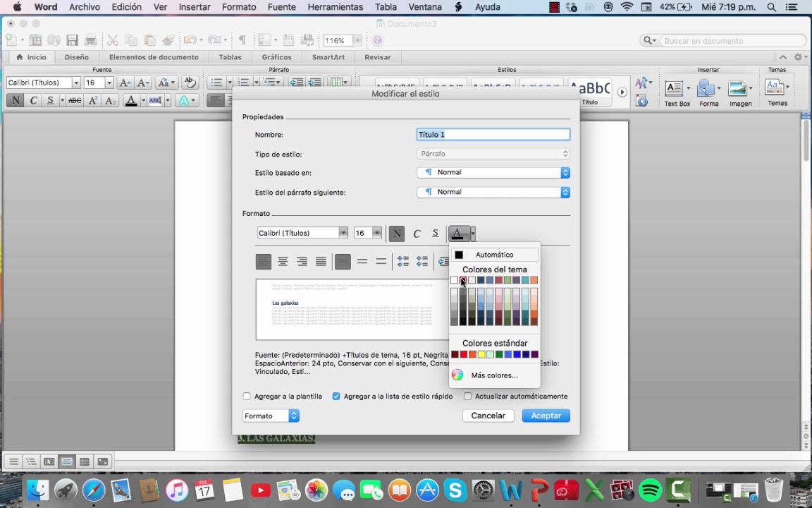This screenshot has height=508, width=812.
Task: Insert a Text Box from the ribbon
Action: tap(677, 93)
